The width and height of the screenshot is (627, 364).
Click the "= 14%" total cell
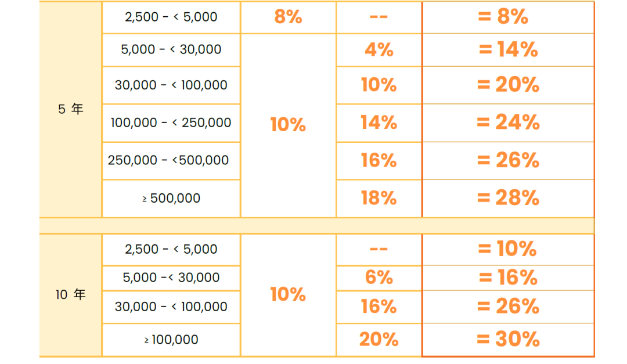tap(508, 50)
